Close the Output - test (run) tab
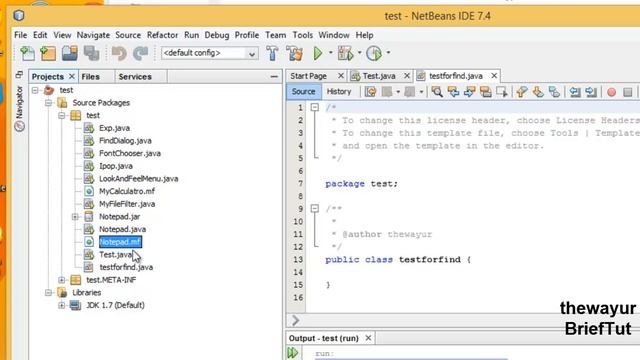This screenshot has height=360, width=640. click(368, 338)
